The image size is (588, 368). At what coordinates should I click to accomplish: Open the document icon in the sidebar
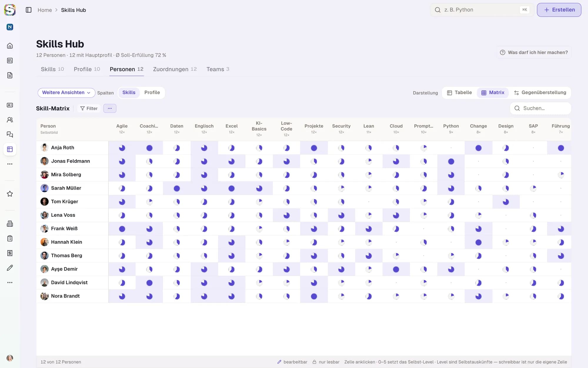tap(10, 75)
